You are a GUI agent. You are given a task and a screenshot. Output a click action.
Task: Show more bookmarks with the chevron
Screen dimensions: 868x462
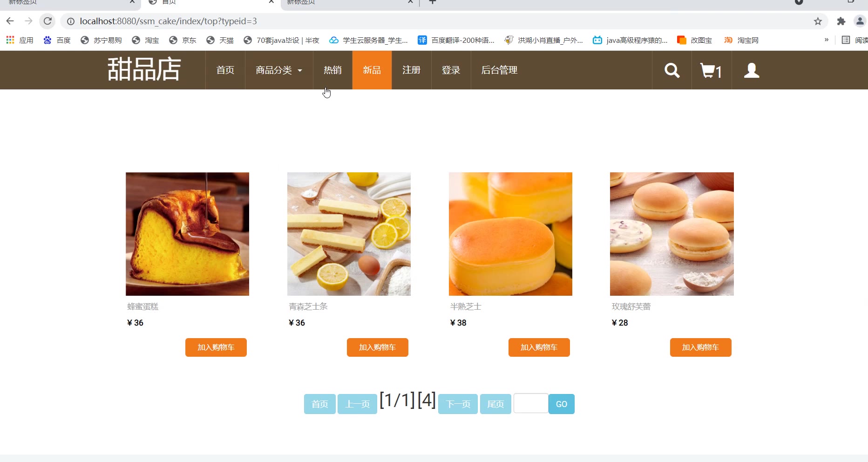827,40
